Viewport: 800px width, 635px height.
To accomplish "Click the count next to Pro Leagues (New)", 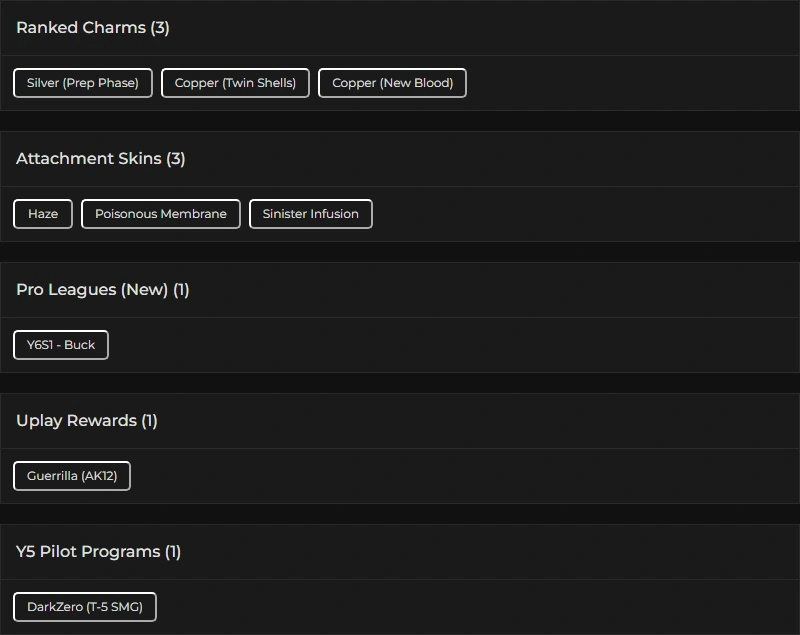I will pos(181,290).
